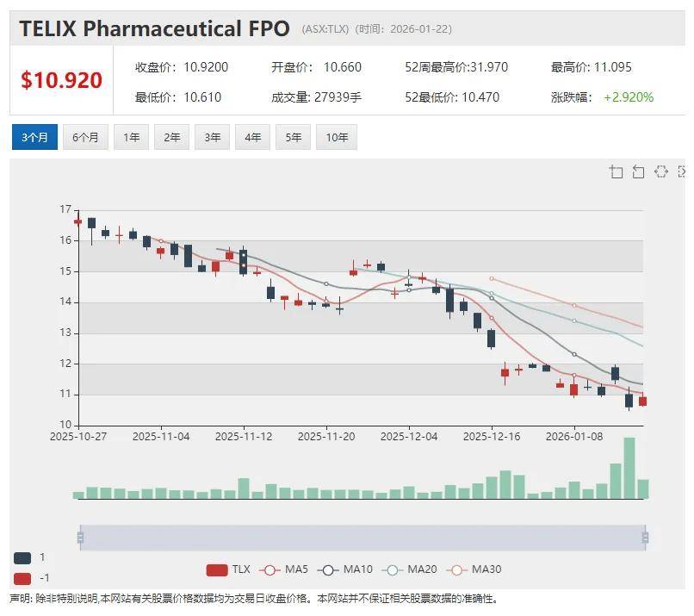This screenshot has height=616, width=694.
Task: Select the active 3个月 tab
Action: click(x=34, y=137)
